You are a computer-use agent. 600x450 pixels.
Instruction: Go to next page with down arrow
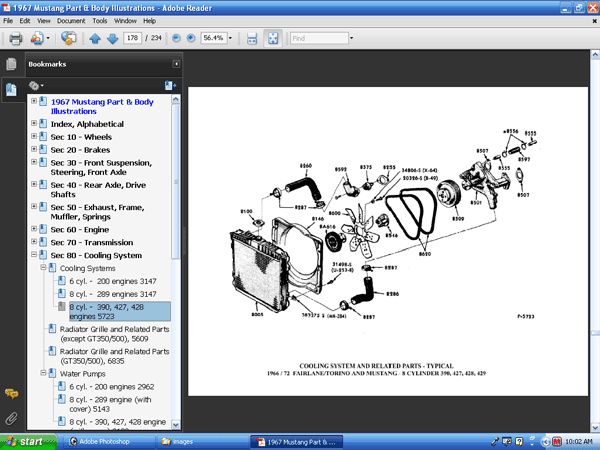(x=112, y=38)
